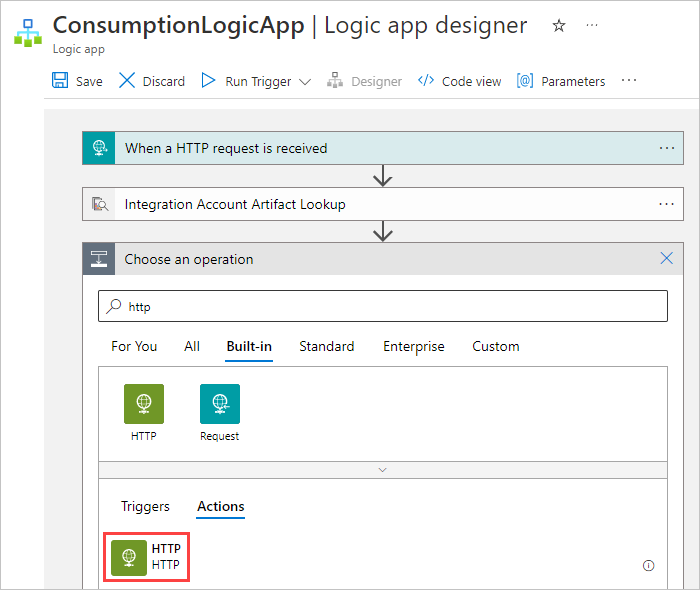
Task: Expand the connector list chevron
Action: [x=383, y=470]
